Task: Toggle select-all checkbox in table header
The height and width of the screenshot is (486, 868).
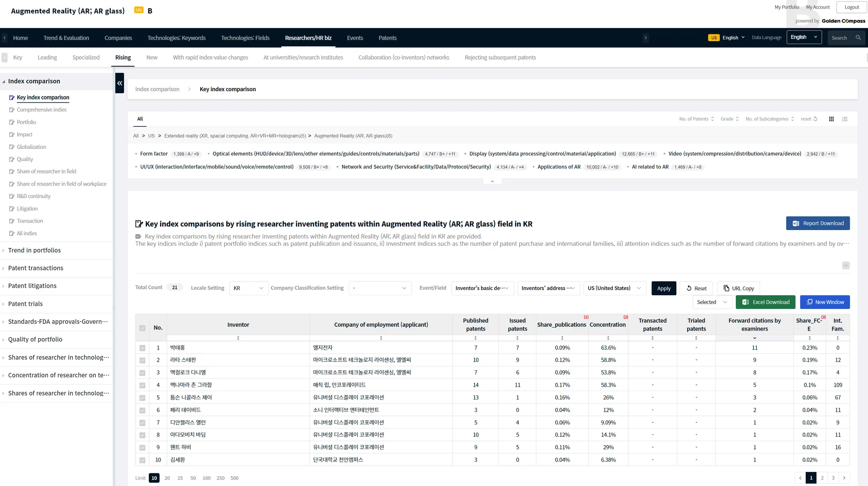Action: click(142, 328)
